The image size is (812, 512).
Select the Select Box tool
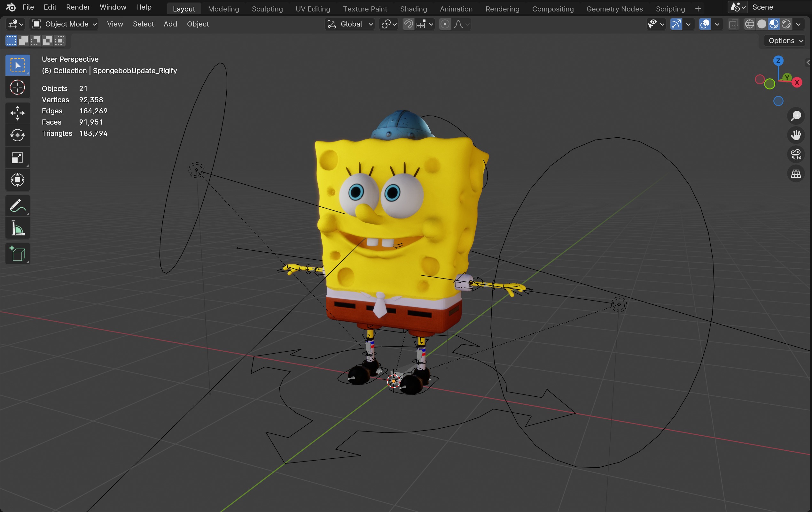pos(18,65)
